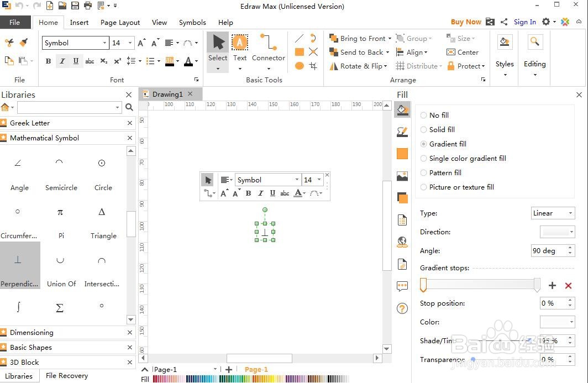Open the Insert Picture panel icon
588x383 pixels.
click(402, 176)
